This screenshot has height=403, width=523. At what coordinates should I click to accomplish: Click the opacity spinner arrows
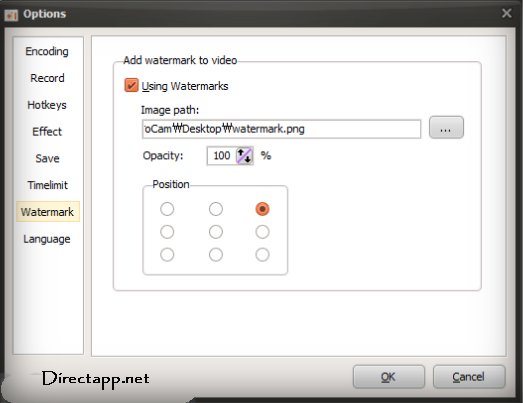[x=244, y=156]
